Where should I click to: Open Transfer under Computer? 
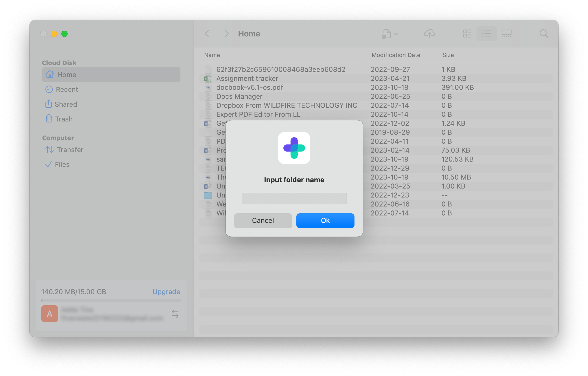[x=64, y=150]
